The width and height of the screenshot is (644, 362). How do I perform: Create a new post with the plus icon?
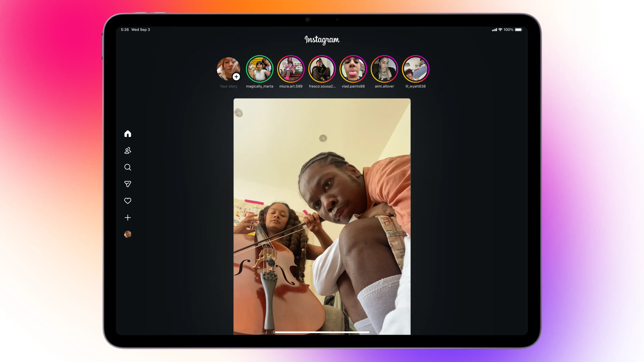coord(128,217)
